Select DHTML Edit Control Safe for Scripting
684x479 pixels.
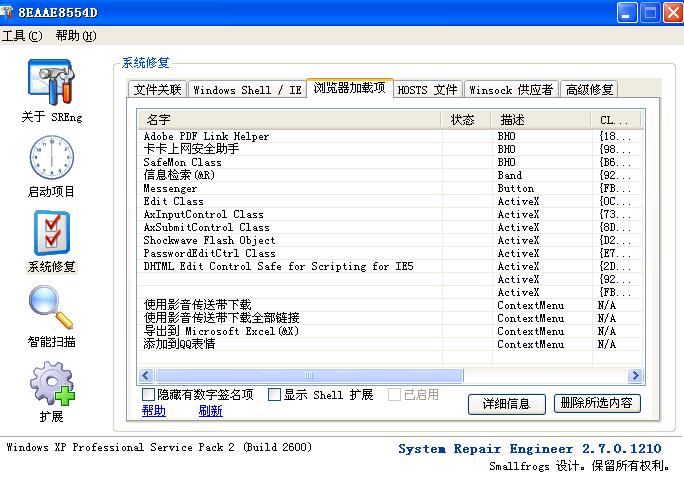(x=390, y=266)
